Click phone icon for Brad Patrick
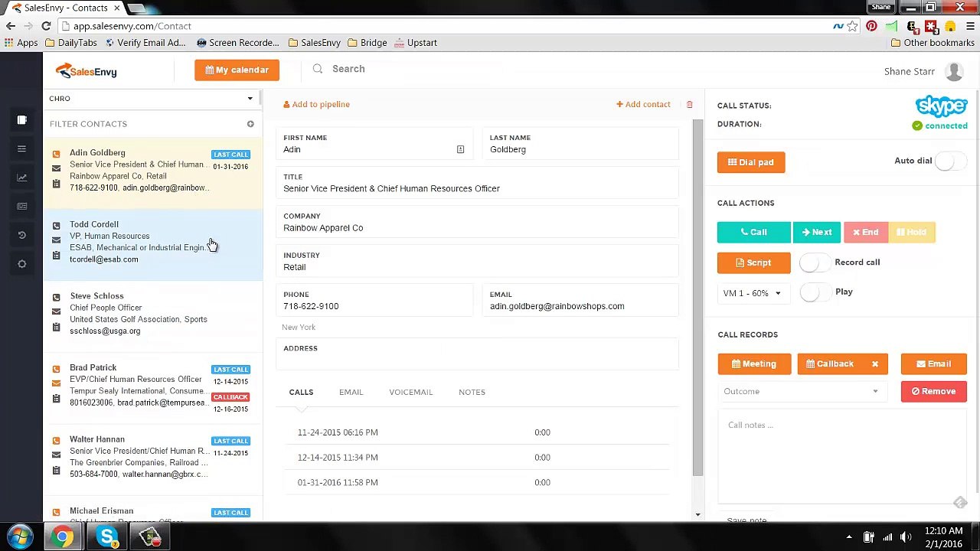The image size is (980, 551). click(56, 369)
